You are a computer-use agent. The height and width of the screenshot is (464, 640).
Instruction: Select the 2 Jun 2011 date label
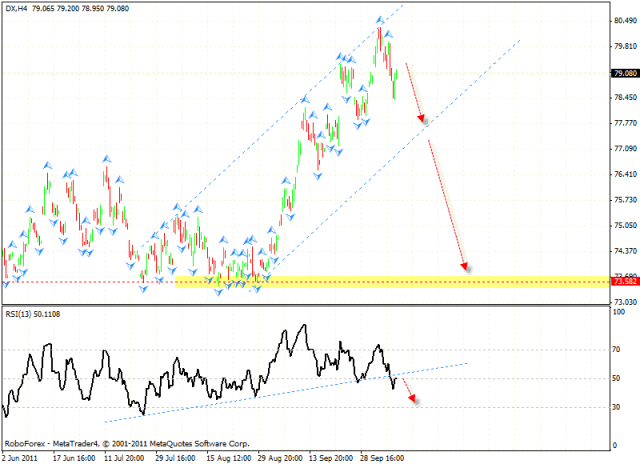click(22, 456)
